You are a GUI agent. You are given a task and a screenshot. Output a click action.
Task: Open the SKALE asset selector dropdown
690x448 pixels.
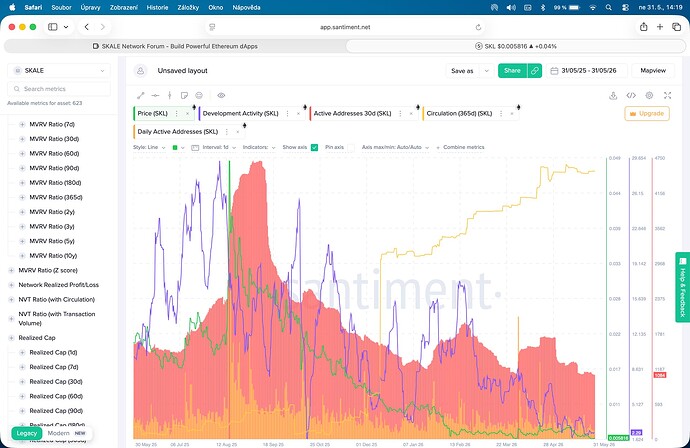coord(59,70)
